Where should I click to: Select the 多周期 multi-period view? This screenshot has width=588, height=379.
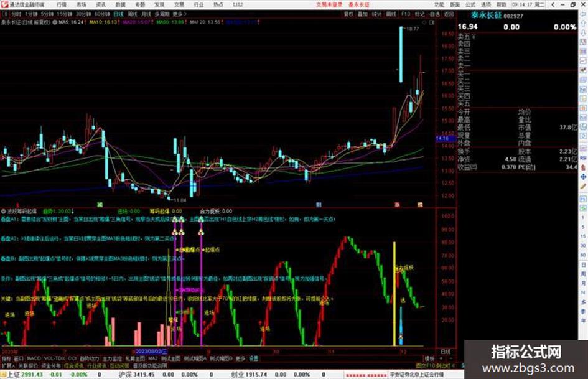162,14
